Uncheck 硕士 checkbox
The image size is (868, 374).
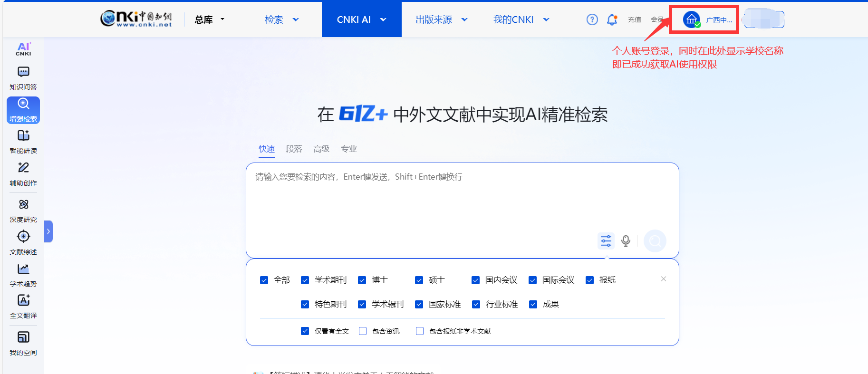tap(419, 280)
